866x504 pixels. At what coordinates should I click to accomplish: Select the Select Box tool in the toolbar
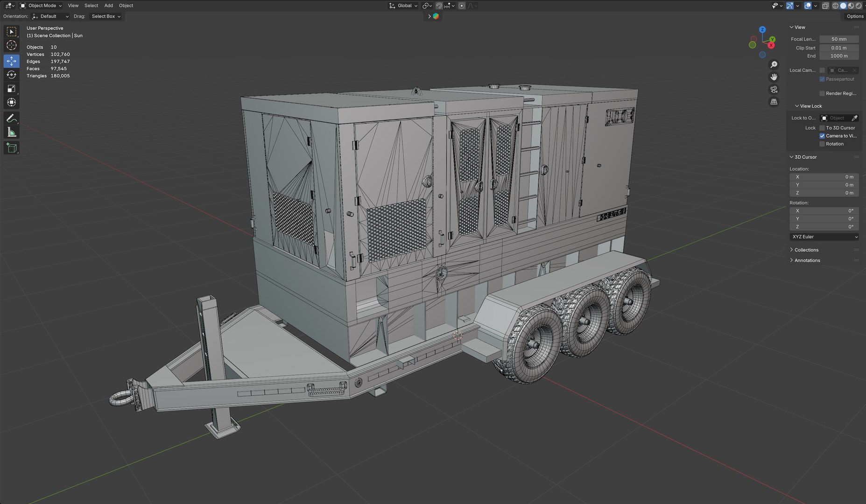pos(12,32)
